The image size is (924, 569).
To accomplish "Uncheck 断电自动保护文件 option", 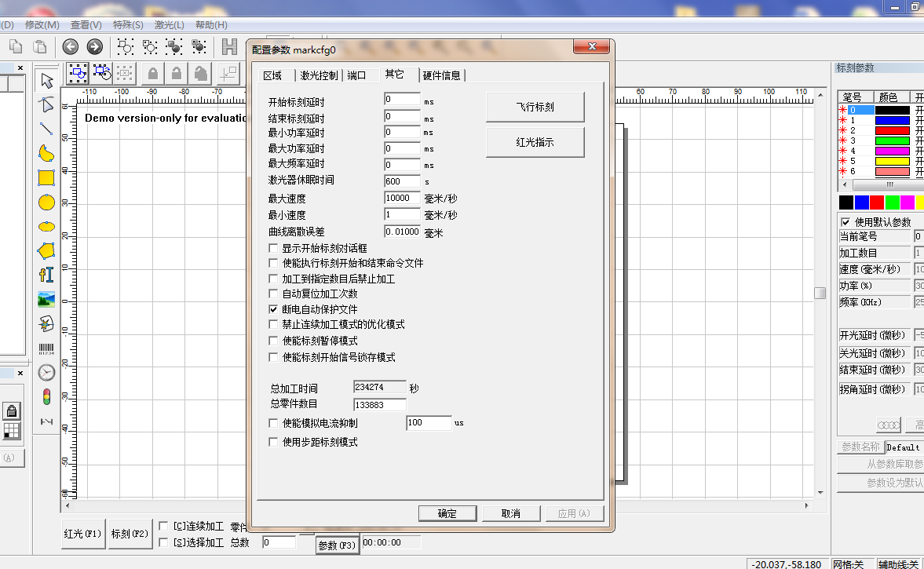I will click(272, 309).
